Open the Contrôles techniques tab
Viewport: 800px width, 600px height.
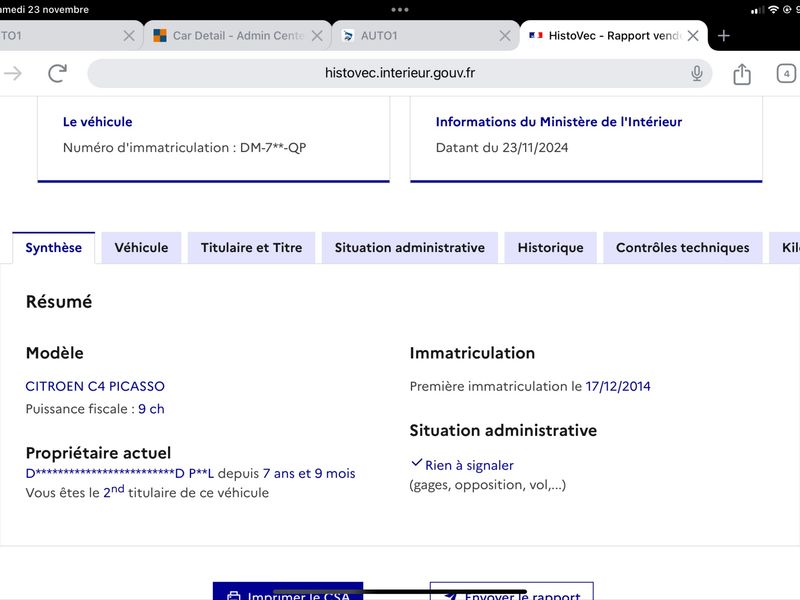[683, 247]
